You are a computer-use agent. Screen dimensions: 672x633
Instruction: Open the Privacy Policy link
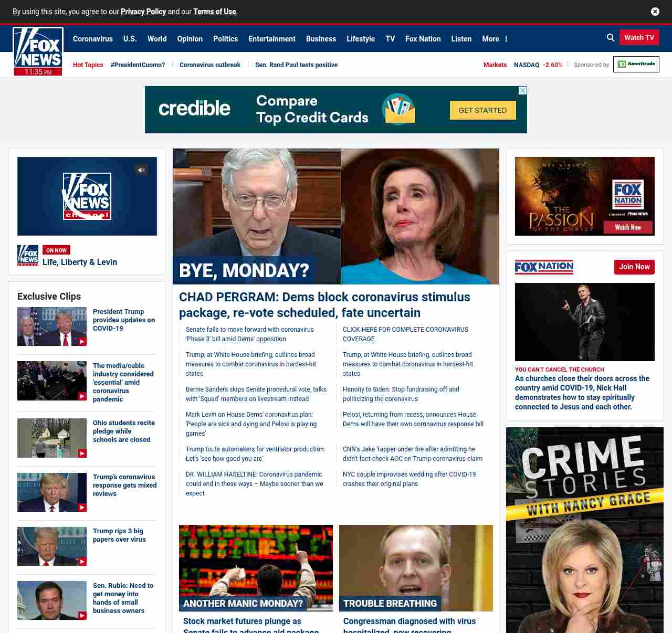[x=143, y=12]
